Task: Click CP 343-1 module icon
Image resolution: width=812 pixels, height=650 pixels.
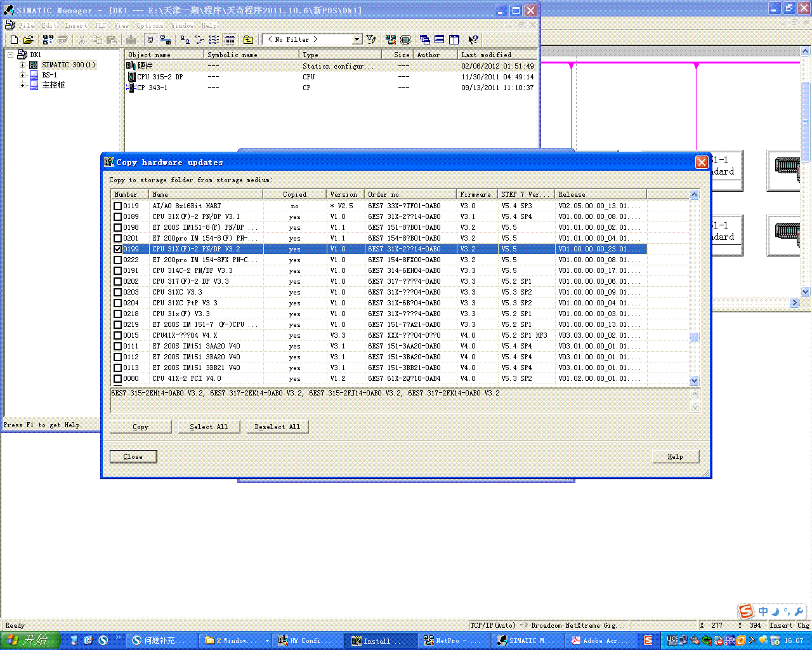Action: click(131, 87)
